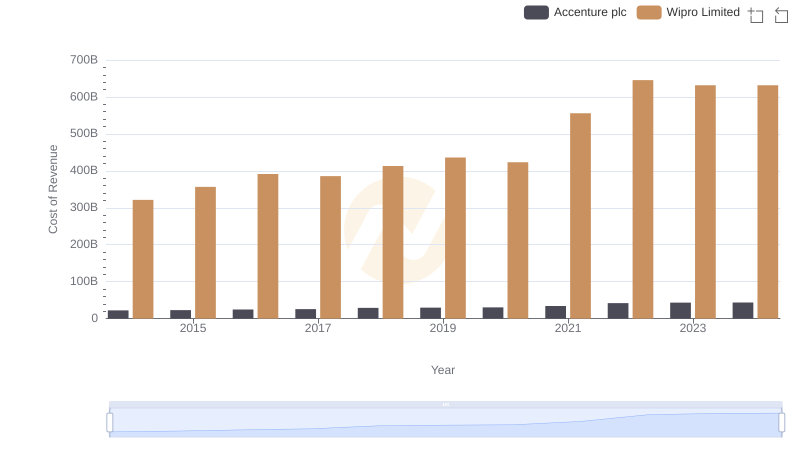This screenshot has height=461, width=800.
Task: Toggle the Accenture plc legend label text
Action: (x=590, y=12)
